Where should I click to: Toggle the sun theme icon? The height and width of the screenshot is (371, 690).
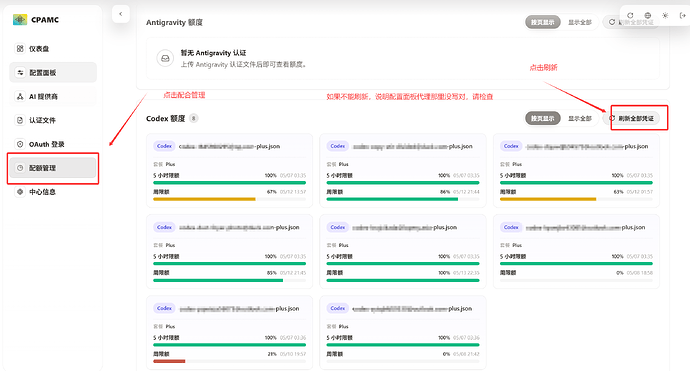665,15
